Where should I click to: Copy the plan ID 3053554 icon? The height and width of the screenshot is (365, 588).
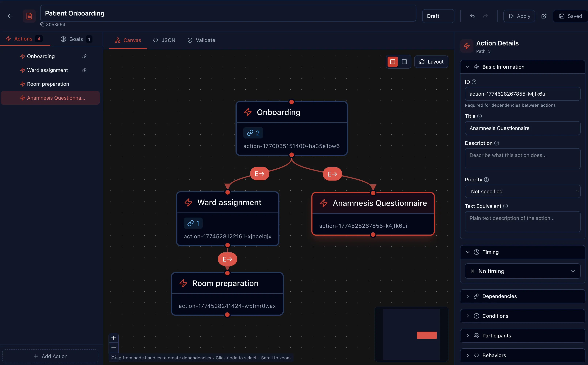(42, 24)
